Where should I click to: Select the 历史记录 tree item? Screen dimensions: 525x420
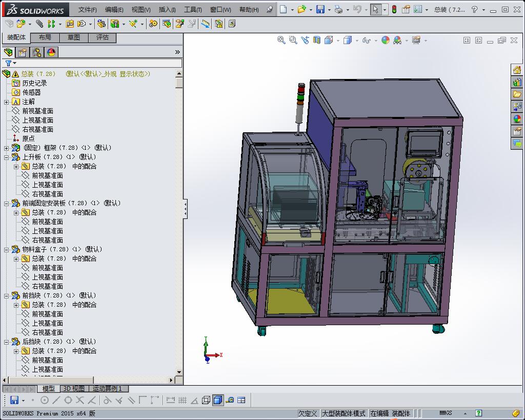29,83
